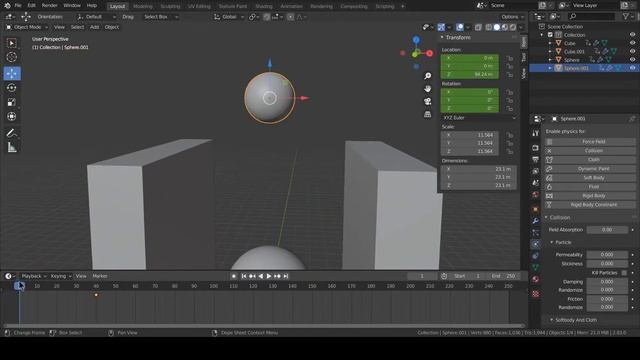640x360 pixels.
Task: Click the End frame field
Action: point(504,276)
